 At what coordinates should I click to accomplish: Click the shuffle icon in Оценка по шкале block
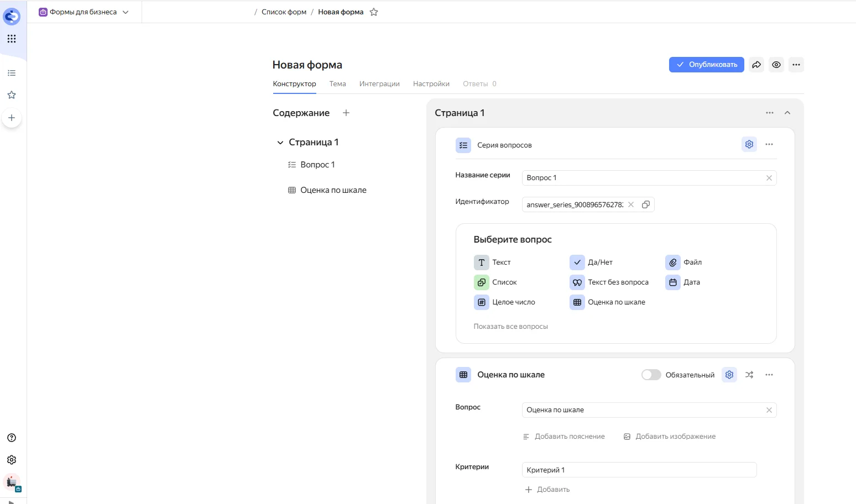(x=749, y=375)
